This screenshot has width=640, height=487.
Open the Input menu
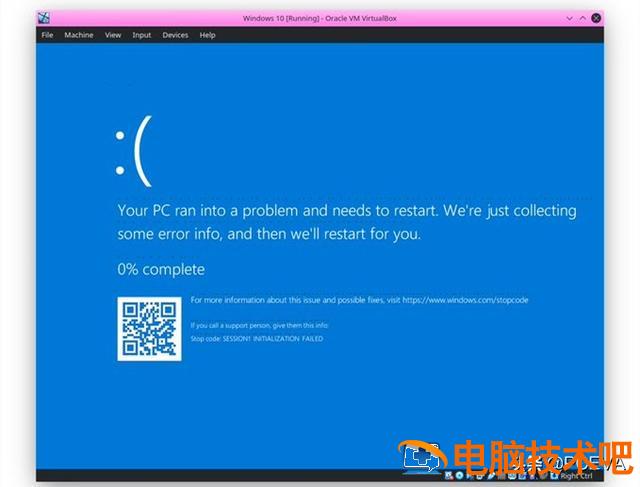(x=142, y=35)
